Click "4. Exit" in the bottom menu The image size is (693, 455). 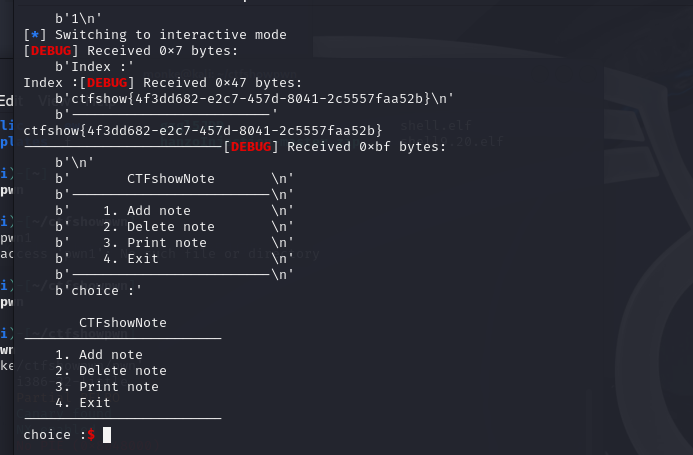(x=82, y=403)
